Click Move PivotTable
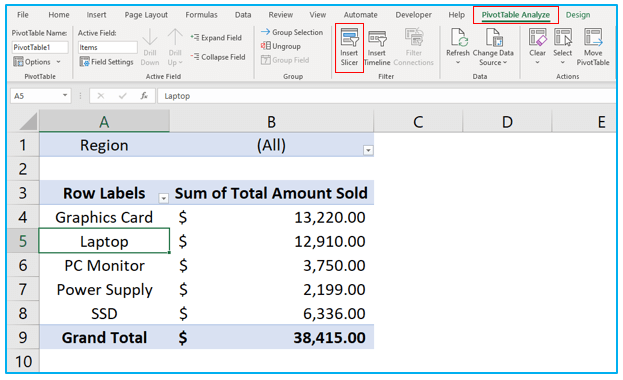 593,47
